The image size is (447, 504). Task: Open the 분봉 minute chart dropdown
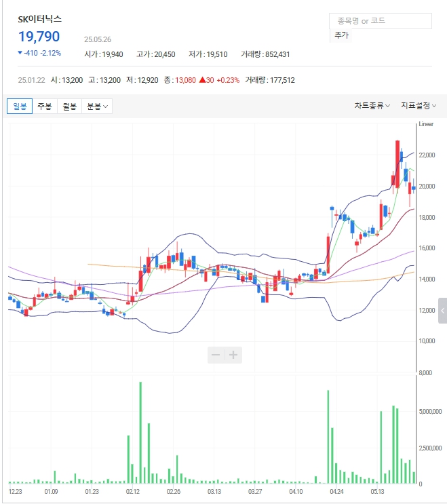[x=97, y=106]
